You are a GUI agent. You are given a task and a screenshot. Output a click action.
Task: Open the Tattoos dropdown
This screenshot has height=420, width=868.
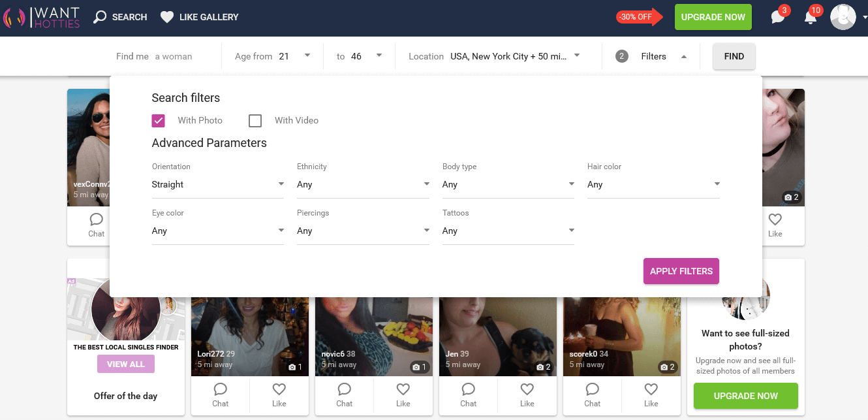(x=508, y=231)
